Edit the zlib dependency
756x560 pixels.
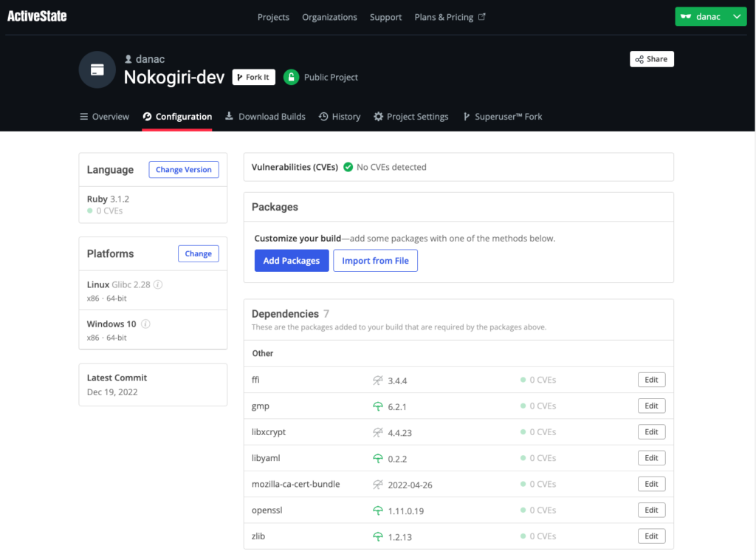coord(651,536)
